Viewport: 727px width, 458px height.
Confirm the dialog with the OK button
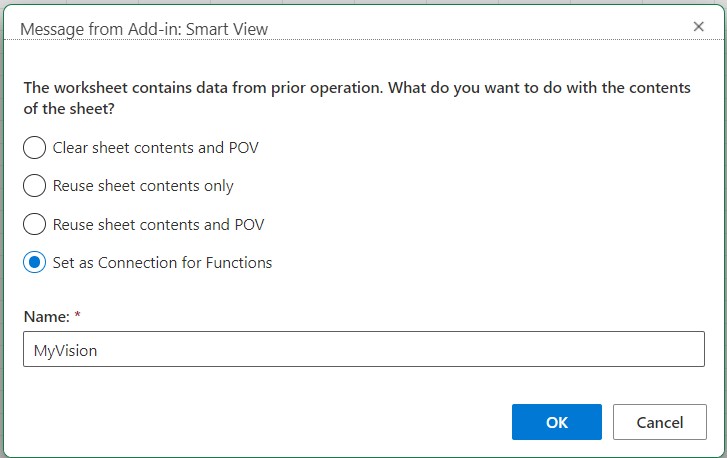556,422
